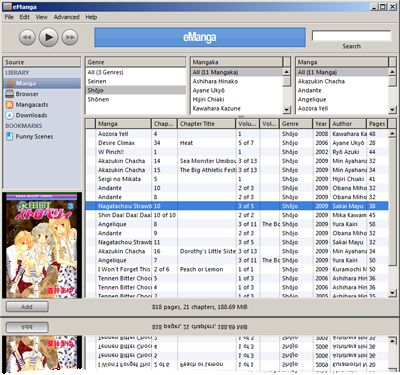This screenshot has width=400, height=375.
Task: Click Manga filter list scroll-down arrow
Action: (x=392, y=109)
